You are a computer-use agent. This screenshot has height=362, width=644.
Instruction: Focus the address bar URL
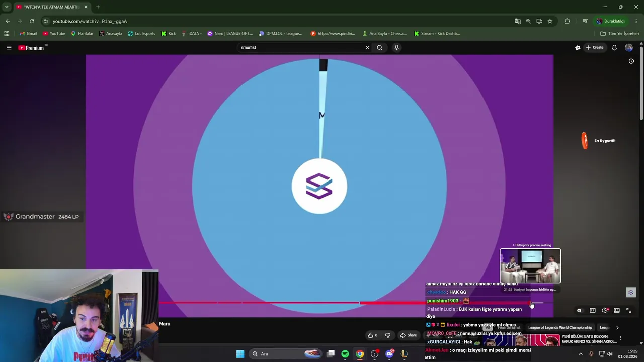[x=90, y=21]
